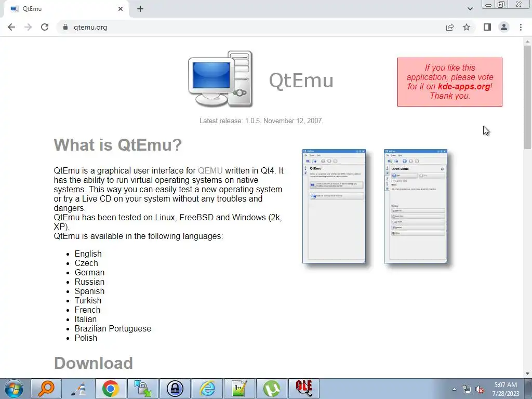Image resolution: width=532 pixels, height=399 pixels.
Task: Switch to Chrome in the taskbar
Action: click(111, 389)
